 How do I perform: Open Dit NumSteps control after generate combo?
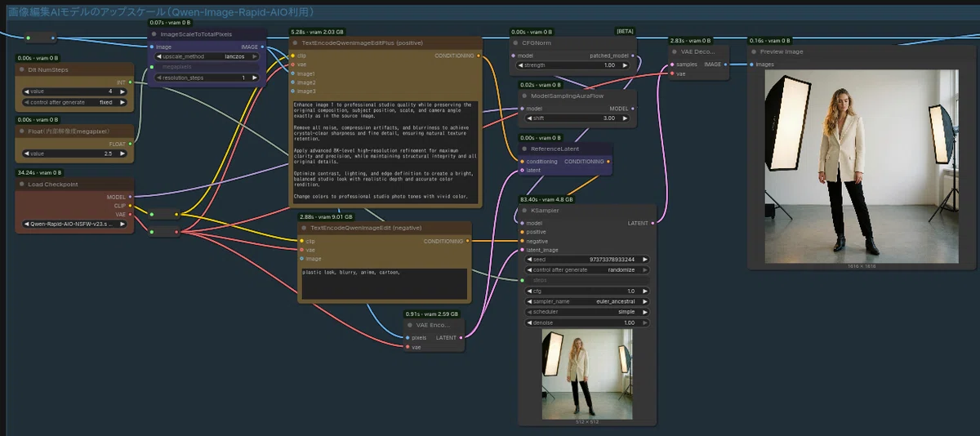[75, 104]
